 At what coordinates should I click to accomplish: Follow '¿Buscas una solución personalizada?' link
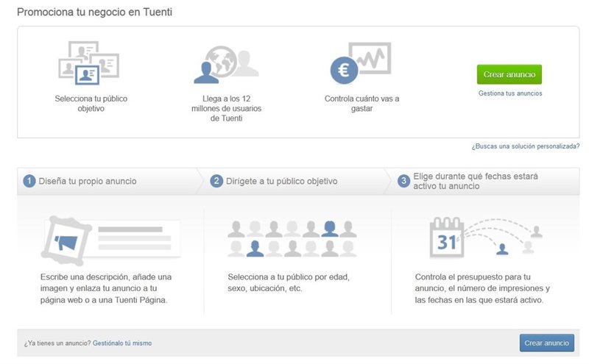(525, 147)
